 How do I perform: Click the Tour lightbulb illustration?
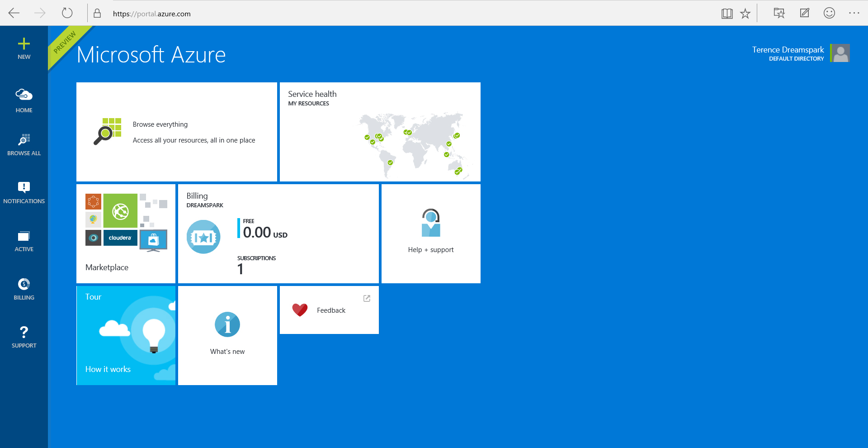click(x=154, y=335)
